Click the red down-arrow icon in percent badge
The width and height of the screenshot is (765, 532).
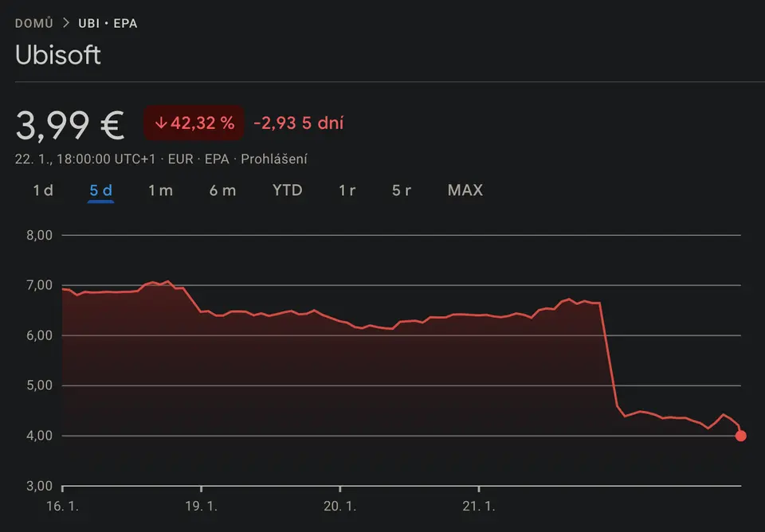click(x=160, y=123)
